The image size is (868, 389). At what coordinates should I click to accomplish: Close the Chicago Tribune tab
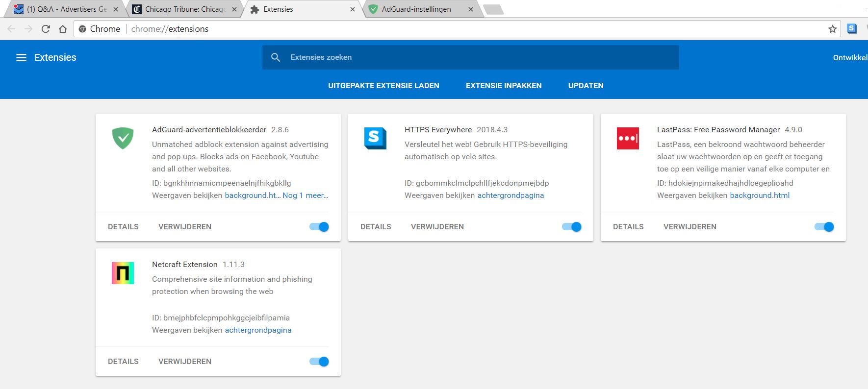234,9
